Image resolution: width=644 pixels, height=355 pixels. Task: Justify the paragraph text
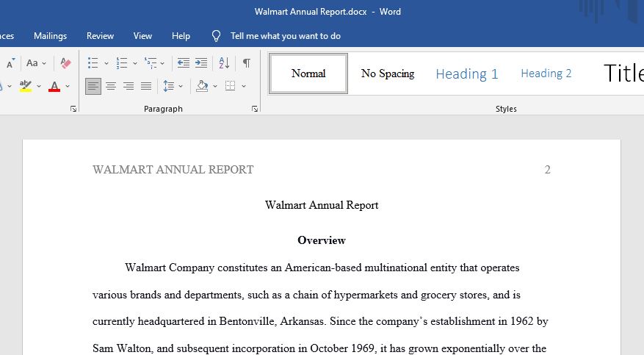point(146,86)
